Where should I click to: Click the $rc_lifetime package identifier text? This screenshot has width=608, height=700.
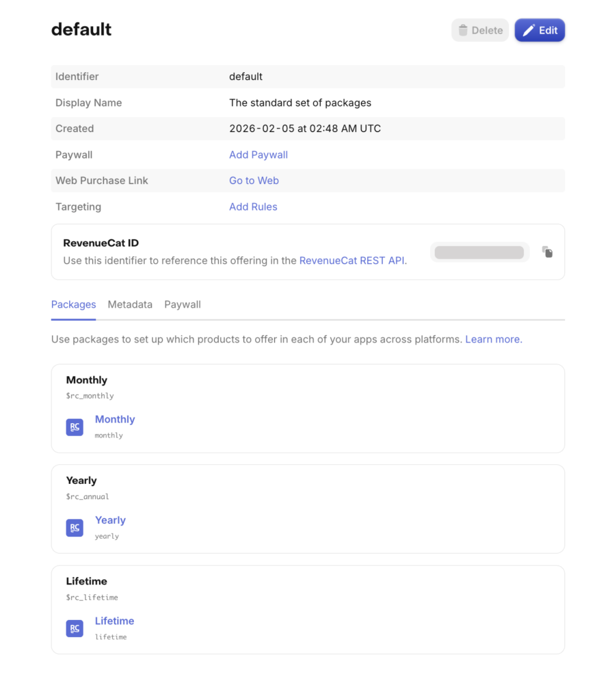[92, 597]
